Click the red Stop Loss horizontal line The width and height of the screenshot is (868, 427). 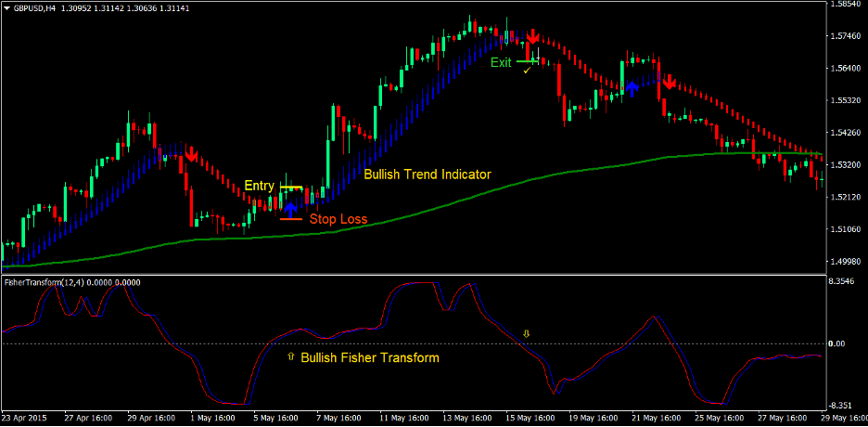tap(290, 219)
